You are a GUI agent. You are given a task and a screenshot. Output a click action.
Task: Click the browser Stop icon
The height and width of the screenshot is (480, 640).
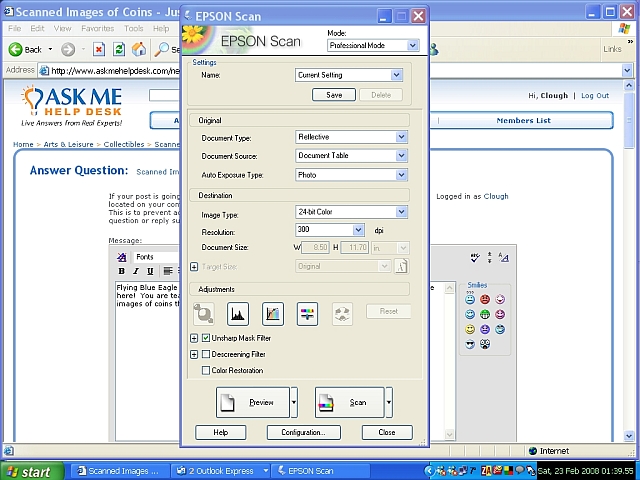pyautogui.click(x=98, y=49)
